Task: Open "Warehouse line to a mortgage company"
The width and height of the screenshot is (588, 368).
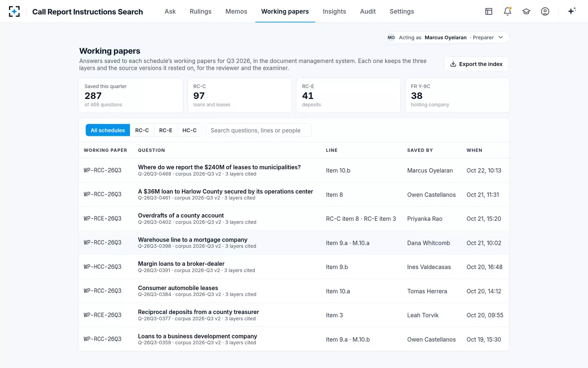Action: pyautogui.click(x=193, y=240)
